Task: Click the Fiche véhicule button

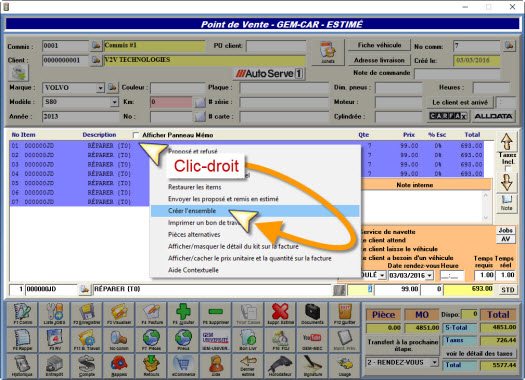Action: coord(379,45)
